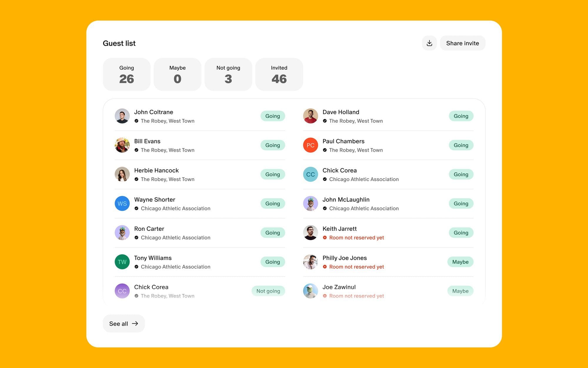This screenshot has height=368, width=588.
Task: Click the Going badge for Tony Williams
Action: [273, 262]
